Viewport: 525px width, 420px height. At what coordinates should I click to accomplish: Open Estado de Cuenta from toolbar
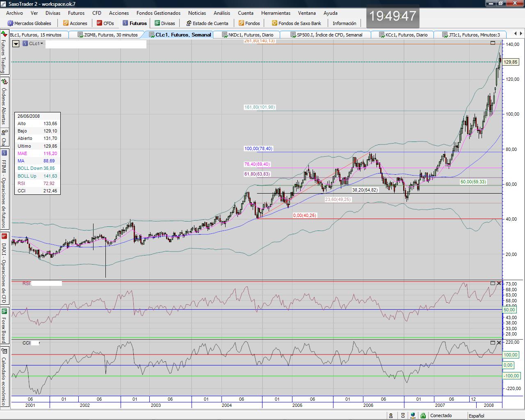tap(189, 23)
